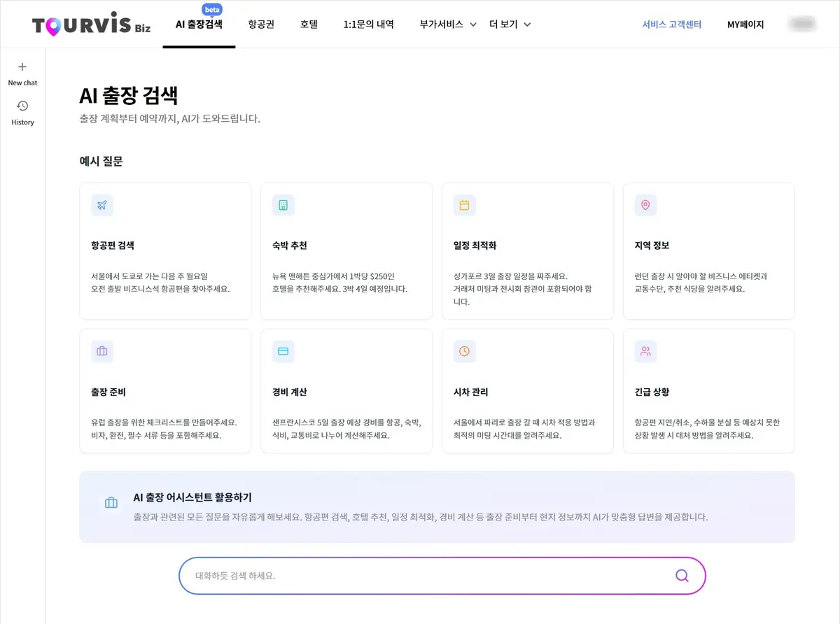This screenshot has height=624, width=840.
Task: Click the AI 출장 어시스턴트 활용하기 heading
Action: click(192, 497)
